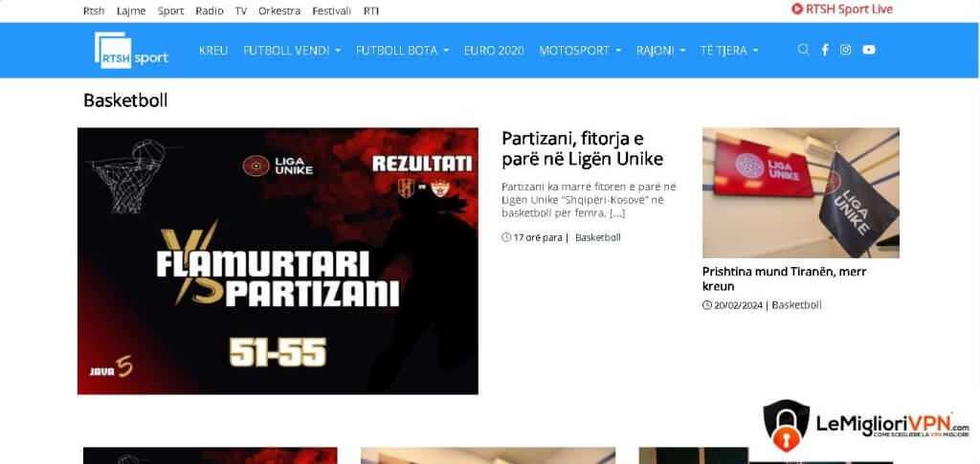The width and height of the screenshot is (980, 464).
Task: Click the RTSH Sport Live play icon
Action: pos(797,9)
